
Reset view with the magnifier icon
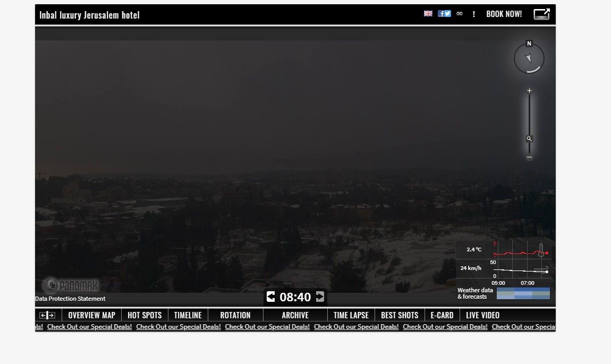point(529,138)
